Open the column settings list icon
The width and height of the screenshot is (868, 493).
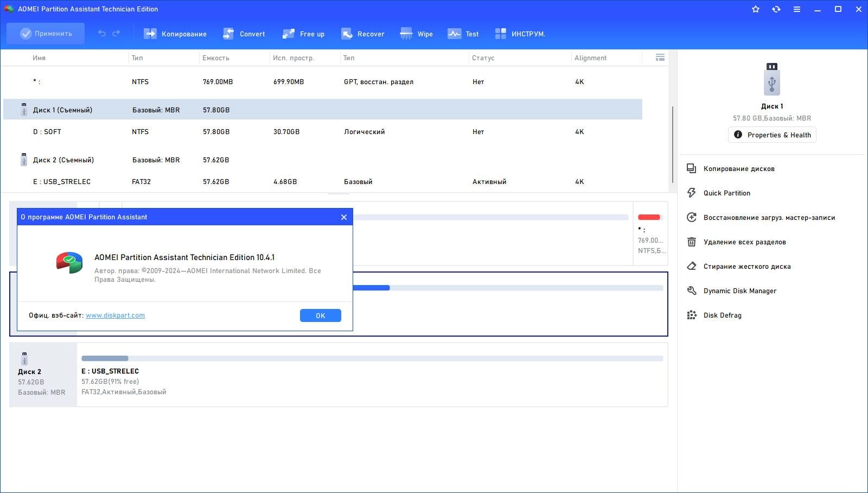coord(660,58)
